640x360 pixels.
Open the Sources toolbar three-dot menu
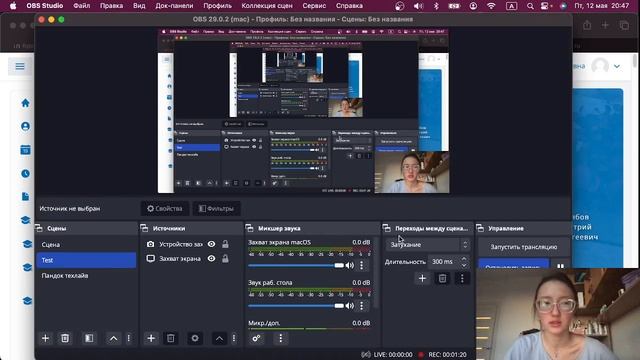pyautogui.click(x=234, y=338)
